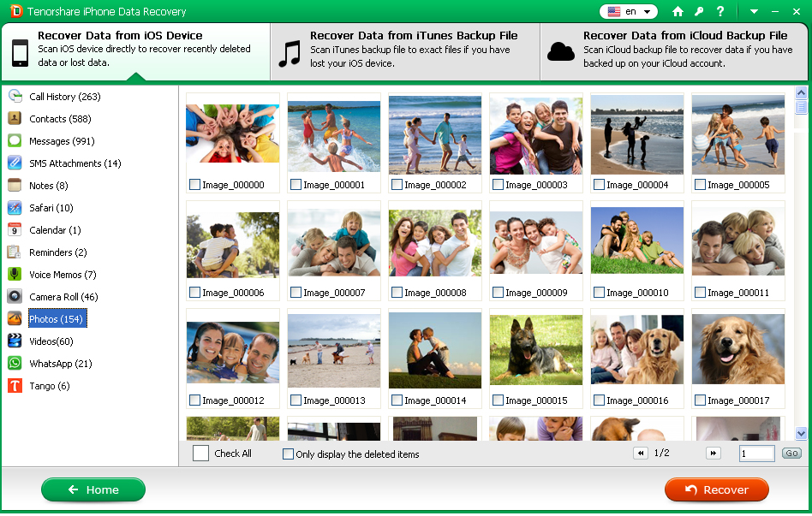Open the en language dropdown
The width and height of the screenshot is (812, 516).
(x=628, y=11)
